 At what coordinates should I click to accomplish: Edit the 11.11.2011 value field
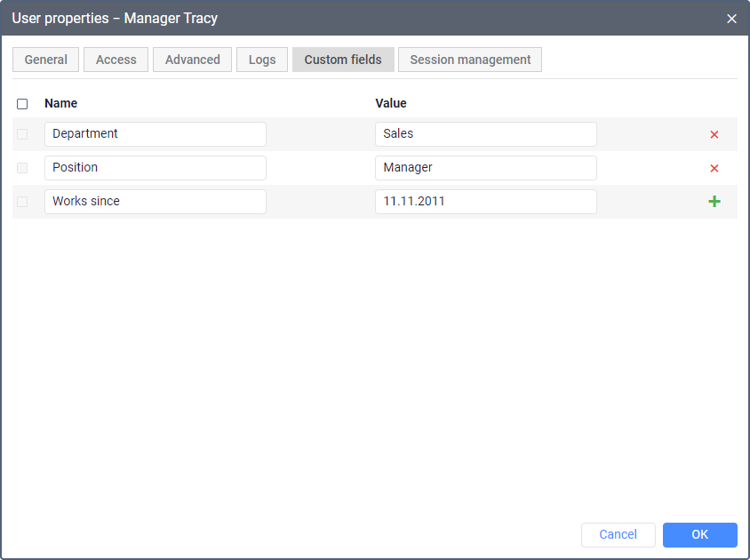click(485, 202)
